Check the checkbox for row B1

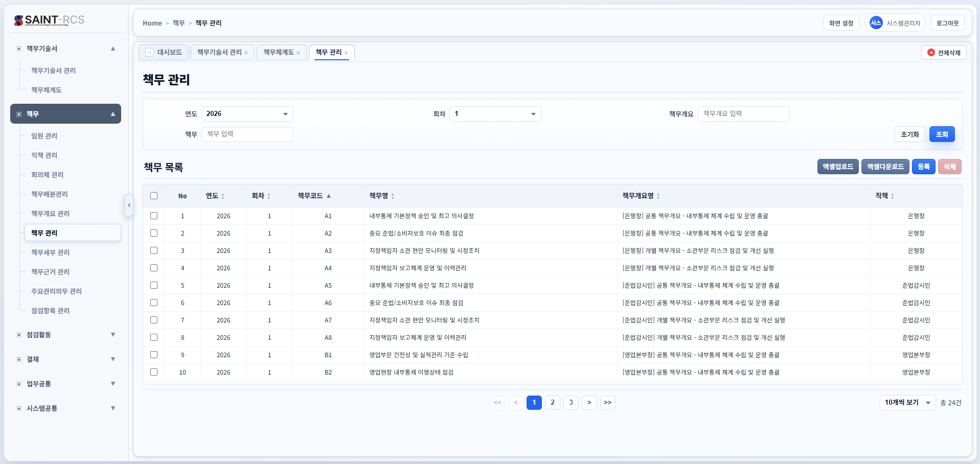pyautogui.click(x=154, y=355)
